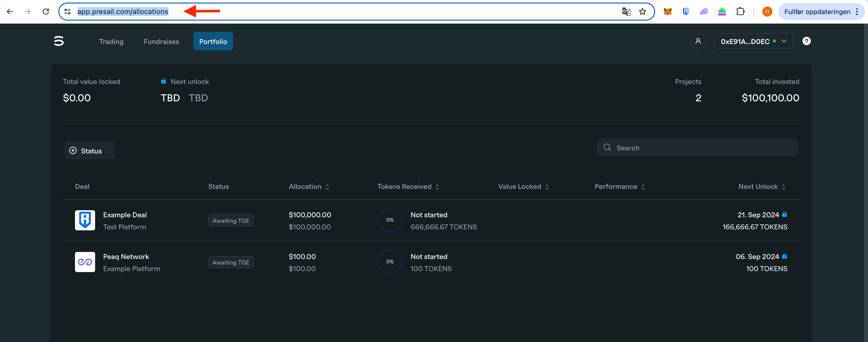This screenshot has width=868, height=342.
Task: Open the Status filter
Action: (x=90, y=151)
